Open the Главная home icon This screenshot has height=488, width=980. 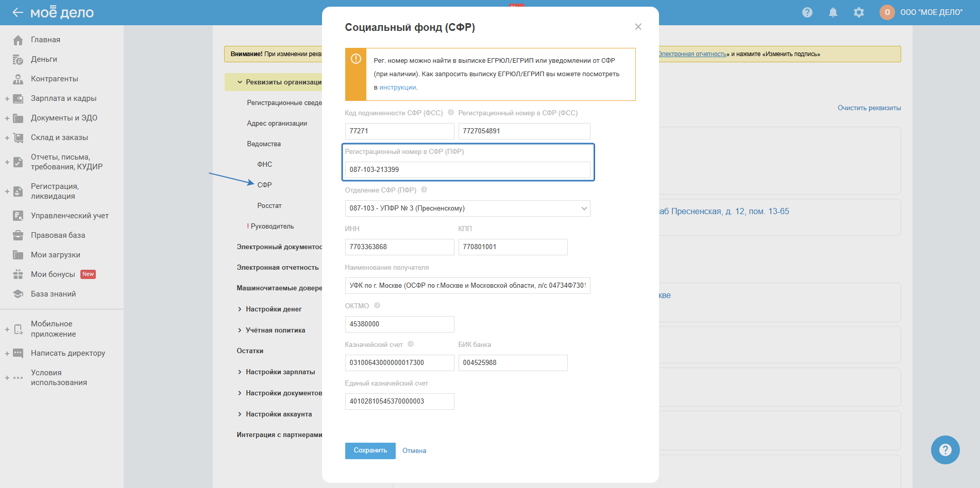[x=18, y=40]
